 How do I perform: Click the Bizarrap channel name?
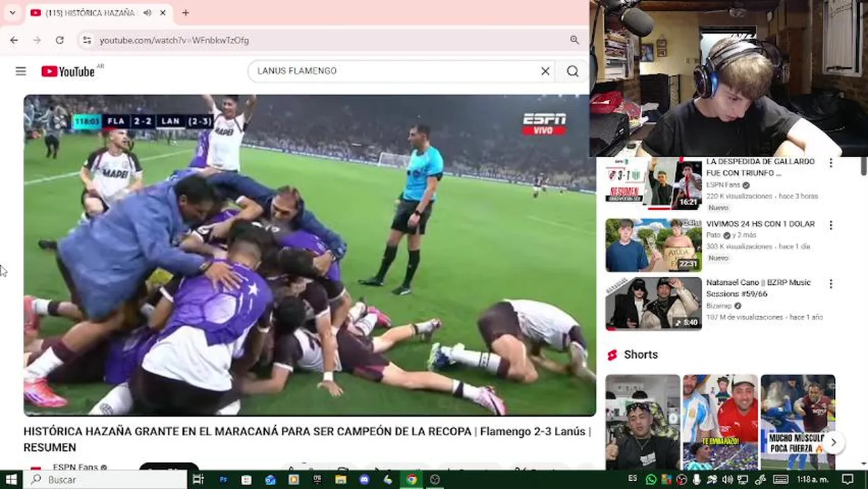click(x=719, y=306)
